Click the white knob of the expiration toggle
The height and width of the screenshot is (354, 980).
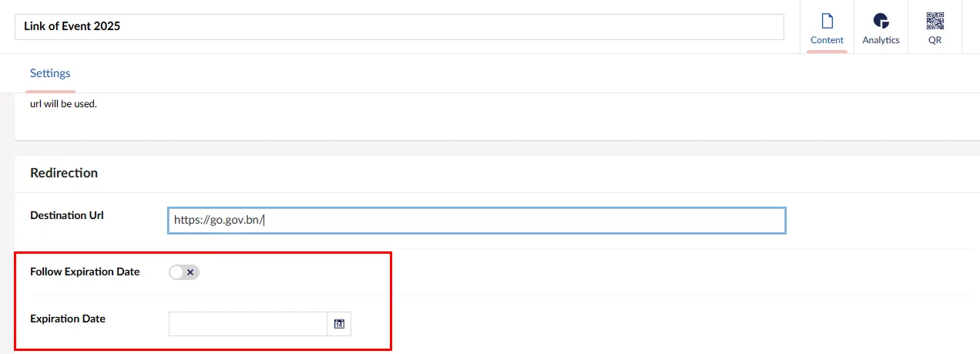pos(176,272)
